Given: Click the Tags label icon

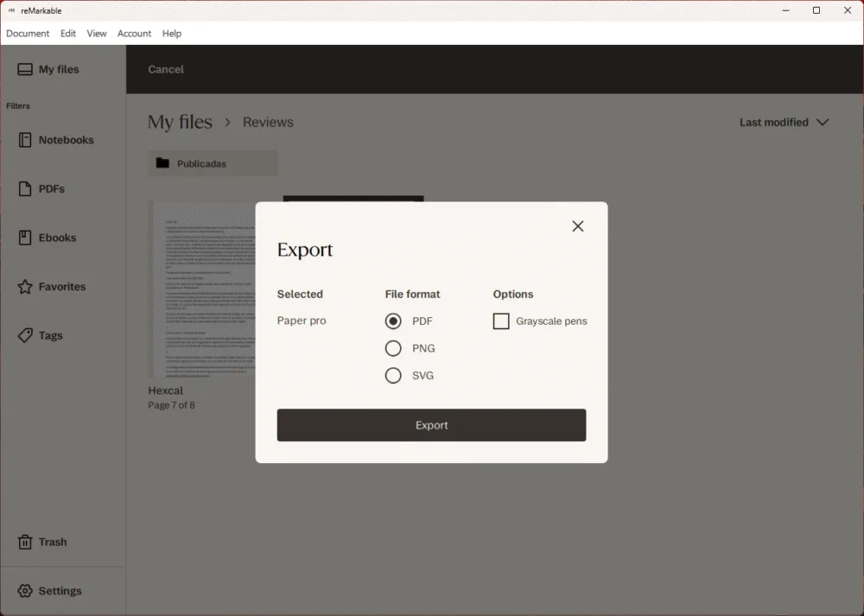Looking at the screenshot, I should click(x=25, y=335).
